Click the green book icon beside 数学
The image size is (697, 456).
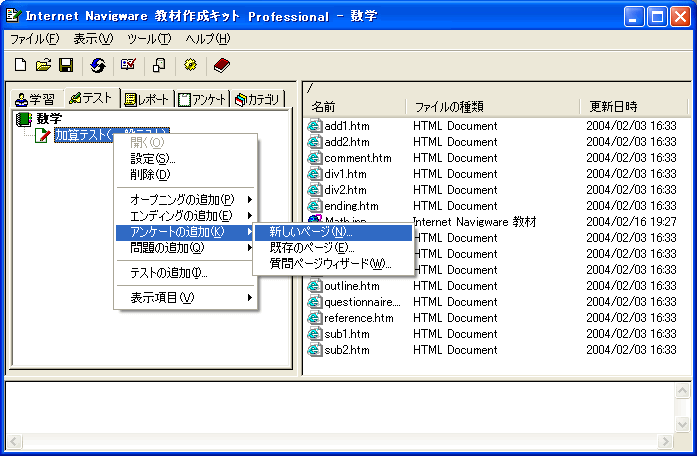coord(24,119)
